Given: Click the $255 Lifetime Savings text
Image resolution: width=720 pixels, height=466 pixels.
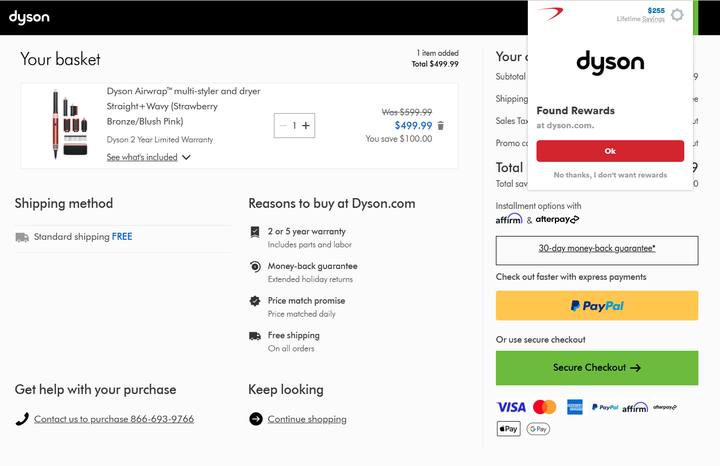Looking at the screenshot, I should pyautogui.click(x=641, y=14).
